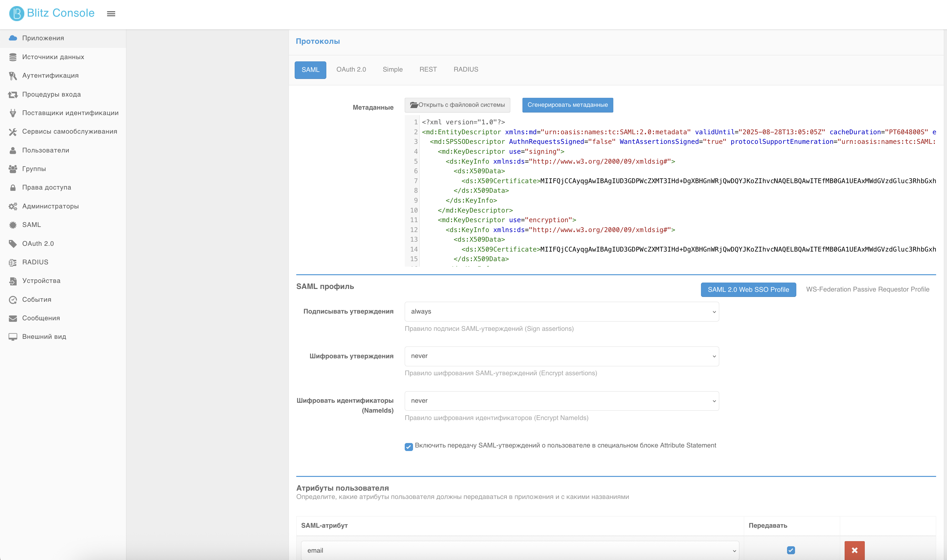
Task: Open the email SAML-атрибут dropdown
Action: point(520,550)
